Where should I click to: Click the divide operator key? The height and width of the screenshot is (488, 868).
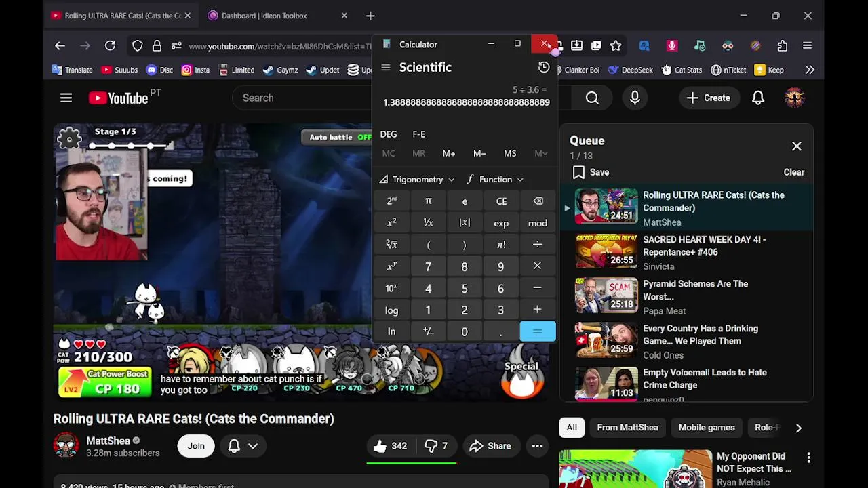(x=538, y=245)
